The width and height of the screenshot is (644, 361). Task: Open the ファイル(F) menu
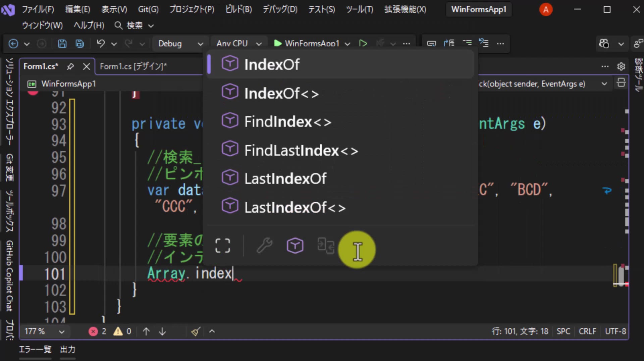point(38,9)
